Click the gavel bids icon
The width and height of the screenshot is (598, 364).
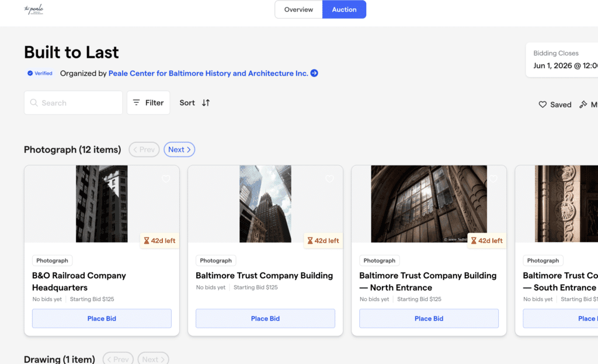(x=583, y=104)
